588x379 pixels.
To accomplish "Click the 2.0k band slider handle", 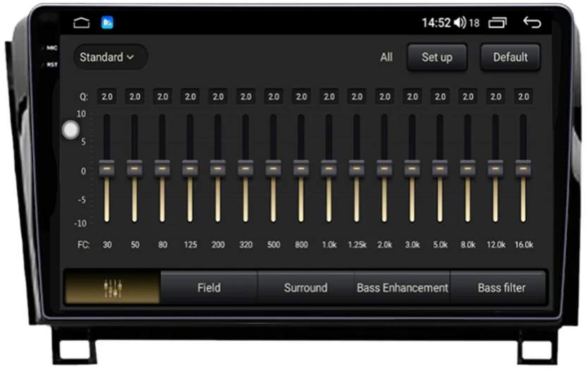I will click(384, 169).
